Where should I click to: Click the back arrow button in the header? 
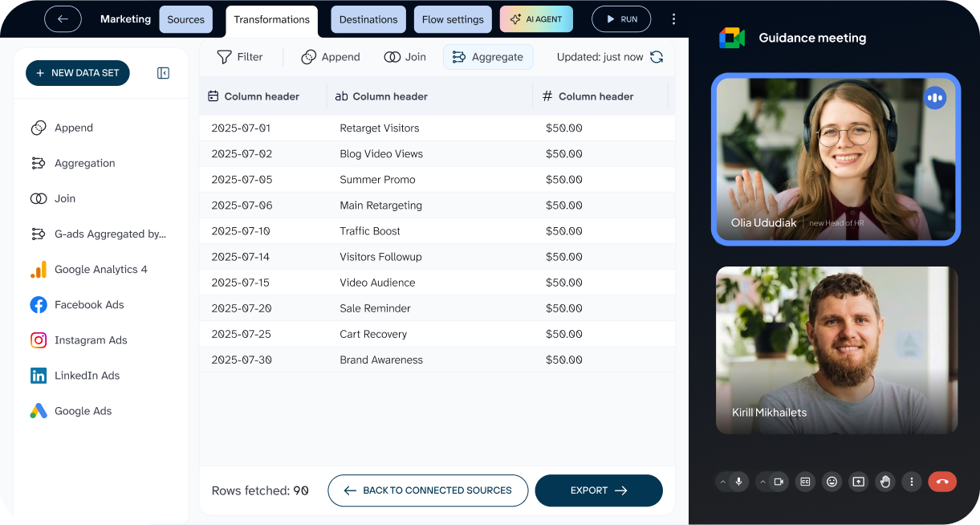(63, 19)
